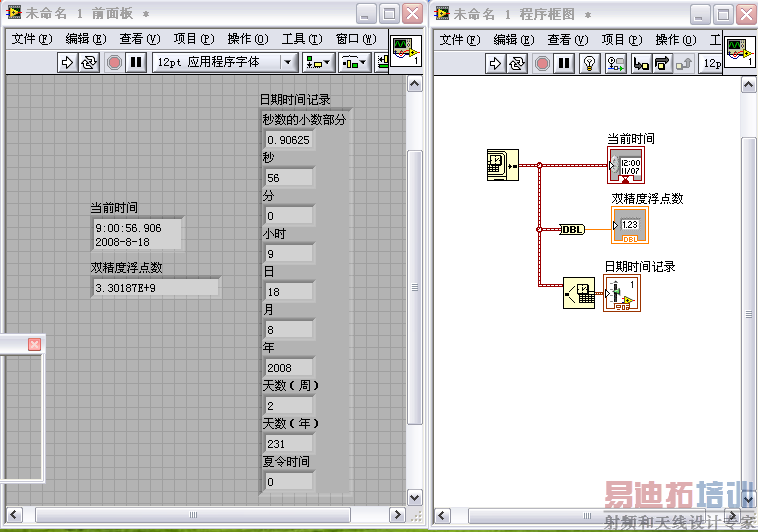Viewport: 758px width, 532px height.
Task: Open 工具 menu in front panel window
Action: click(302, 39)
